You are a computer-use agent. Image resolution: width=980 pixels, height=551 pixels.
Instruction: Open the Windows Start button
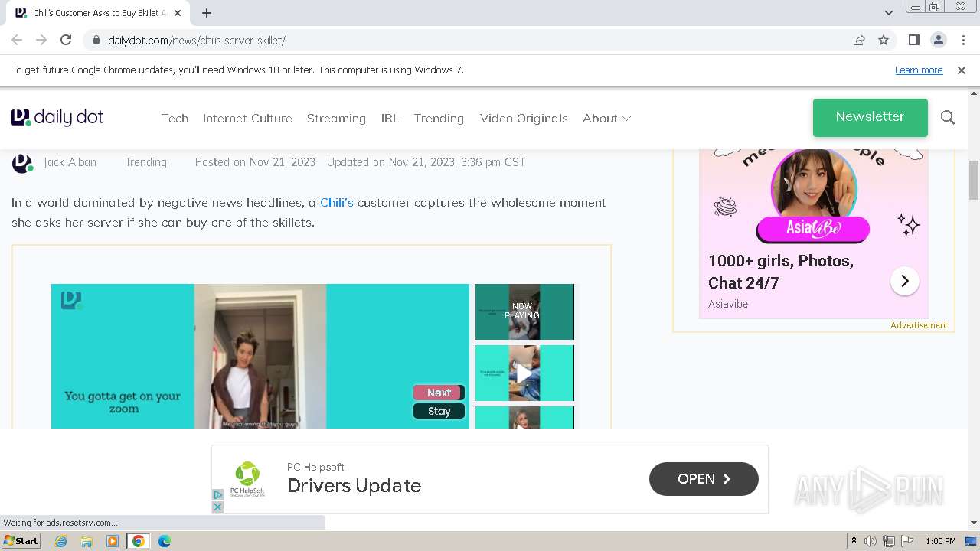[x=21, y=541]
